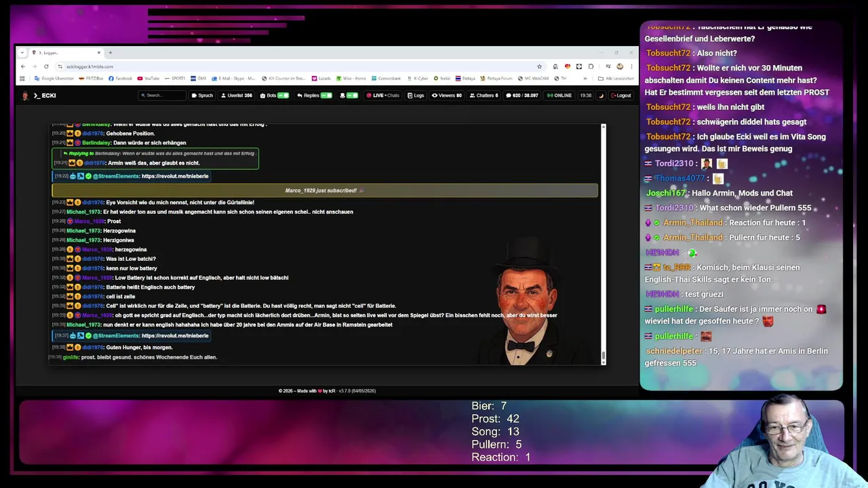868x488 pixels.
Task: Open the E-Mail Skype bookmark
Action: (x=233, y=79)
